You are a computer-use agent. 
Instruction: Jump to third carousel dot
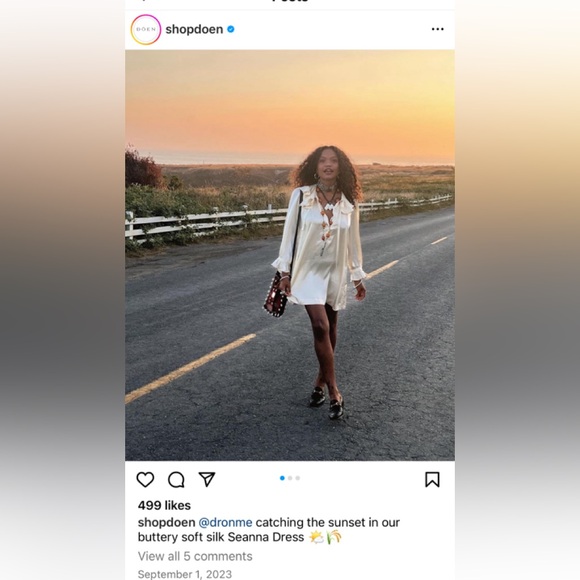click(298, 478)
